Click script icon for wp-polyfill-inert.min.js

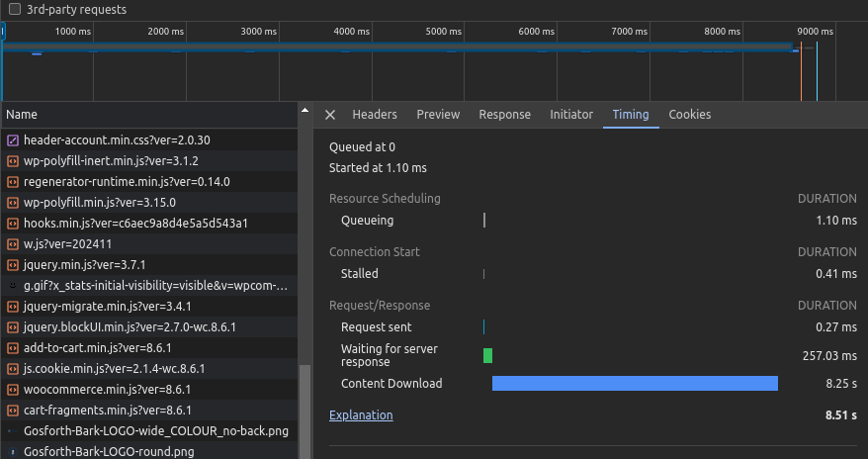13,161
